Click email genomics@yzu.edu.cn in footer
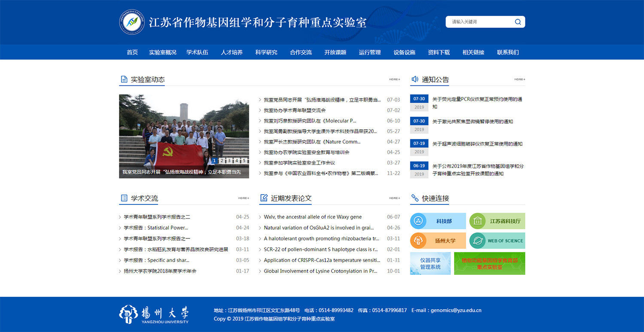This screenshot has height=332, width=644. 456,310
